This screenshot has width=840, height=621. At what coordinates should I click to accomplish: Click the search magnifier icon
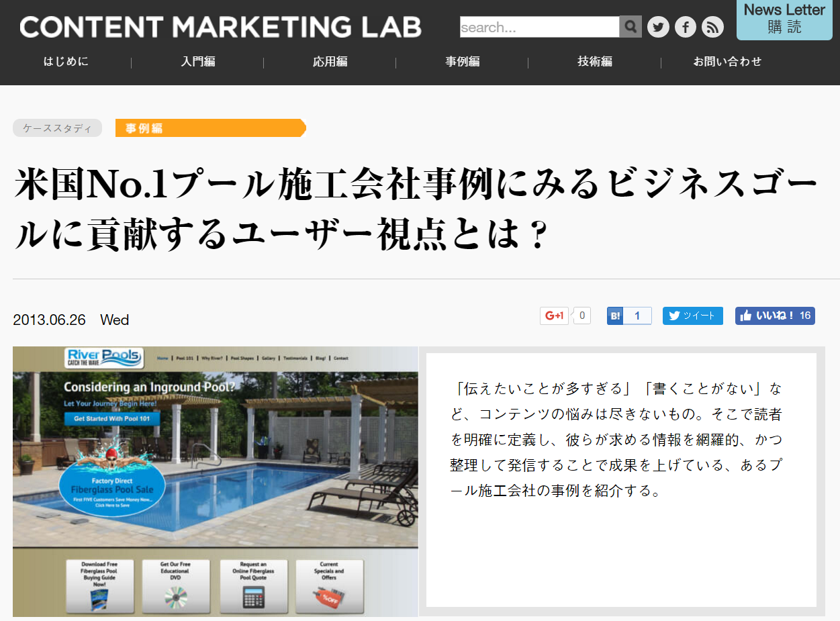[x=630, y=28]
